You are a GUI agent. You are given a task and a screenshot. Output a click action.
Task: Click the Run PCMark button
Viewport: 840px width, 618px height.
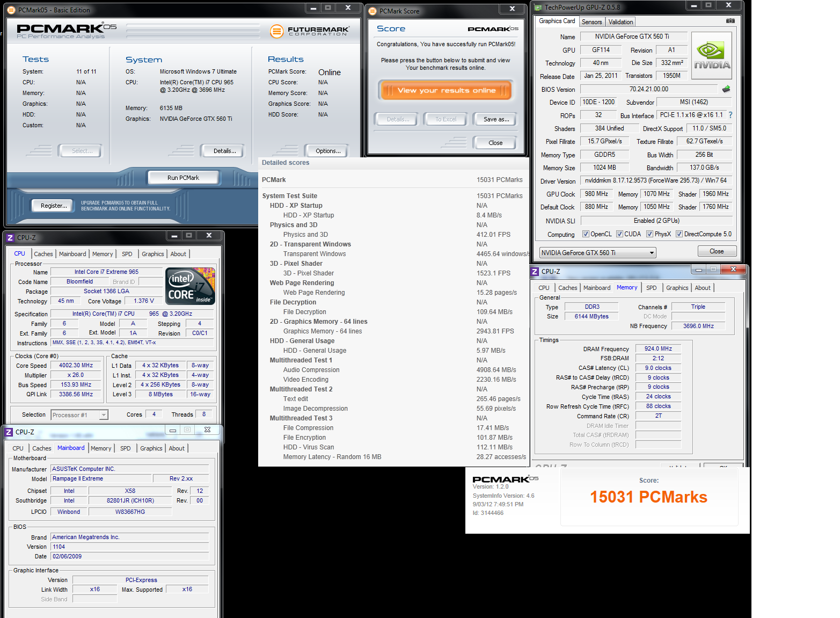[183, 178]
